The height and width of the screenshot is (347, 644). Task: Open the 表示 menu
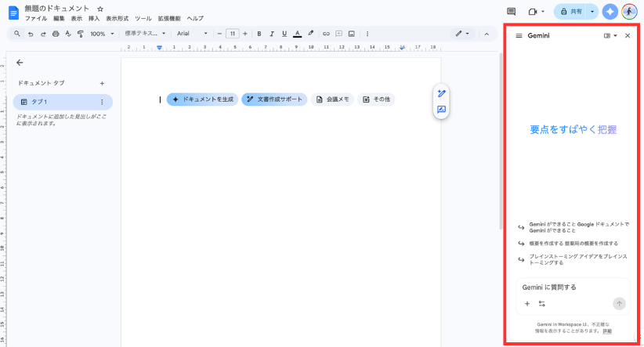[77, 19]
